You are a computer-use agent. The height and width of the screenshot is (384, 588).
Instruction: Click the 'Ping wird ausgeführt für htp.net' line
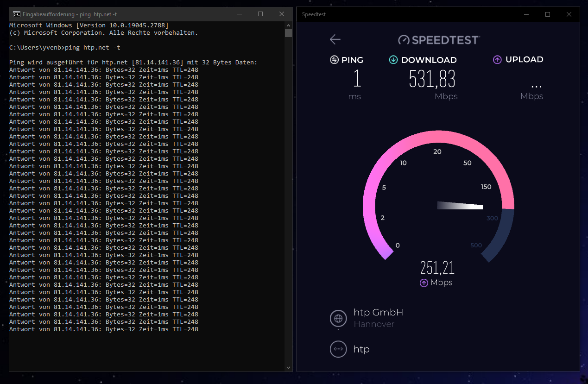coord(133,63)
